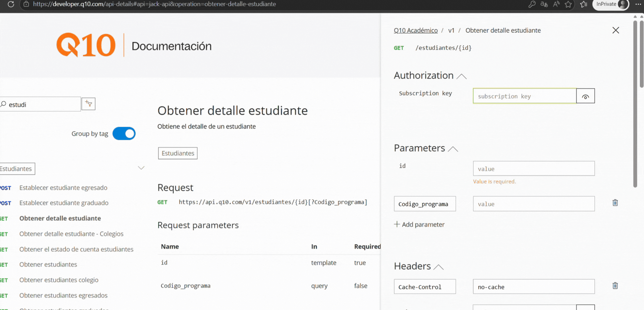Click the page vertical scrollbar thumb

642,54
